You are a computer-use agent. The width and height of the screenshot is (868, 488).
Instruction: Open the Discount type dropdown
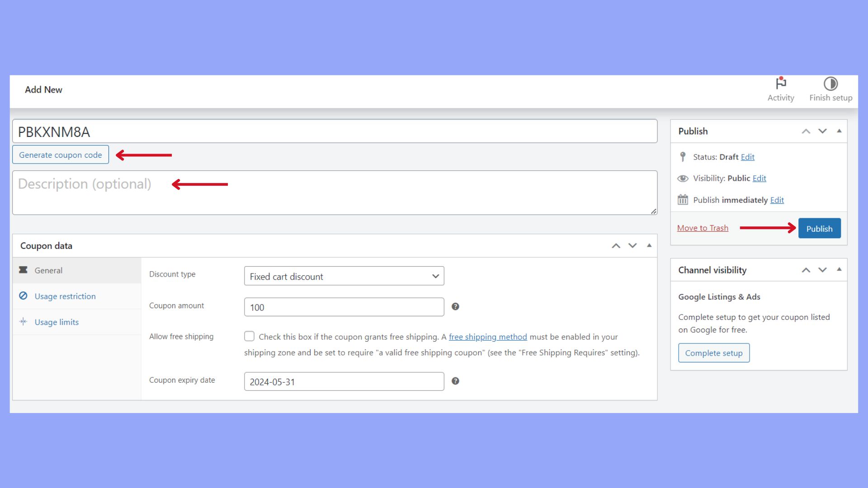[x=344, y=276]
